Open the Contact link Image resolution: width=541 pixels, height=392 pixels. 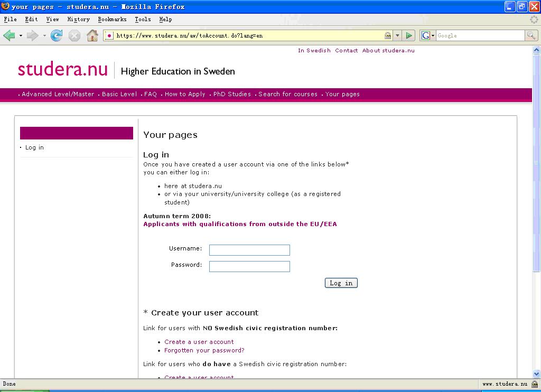click(347, 50)
